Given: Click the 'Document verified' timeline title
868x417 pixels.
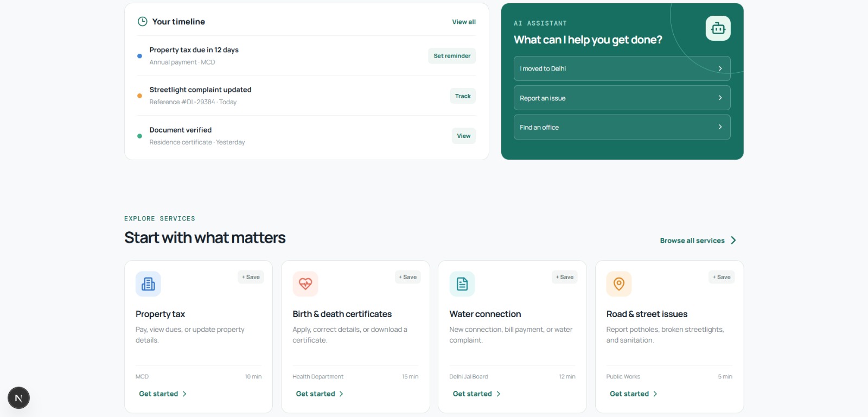Looking at the screenshot, I should pos(181,130).
